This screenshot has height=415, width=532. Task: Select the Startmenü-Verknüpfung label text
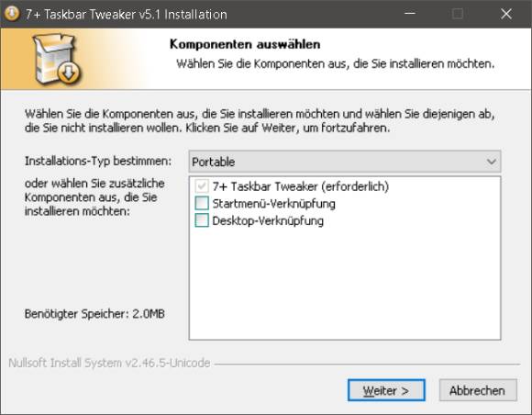point(274,204)
